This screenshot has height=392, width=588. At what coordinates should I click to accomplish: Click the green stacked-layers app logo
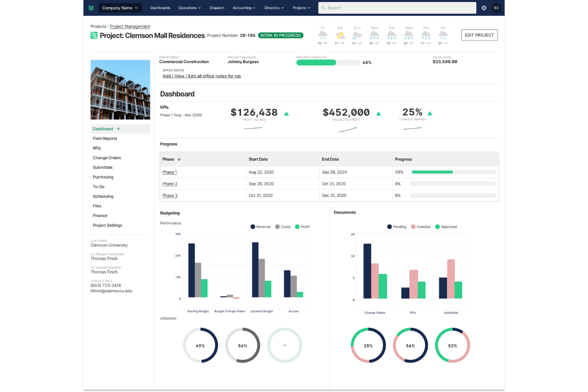pyautogui.click(x=91, y=8)
